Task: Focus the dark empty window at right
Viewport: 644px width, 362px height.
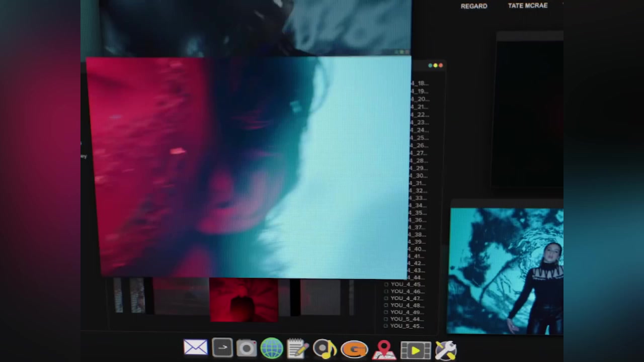Action: click(528, 111)
